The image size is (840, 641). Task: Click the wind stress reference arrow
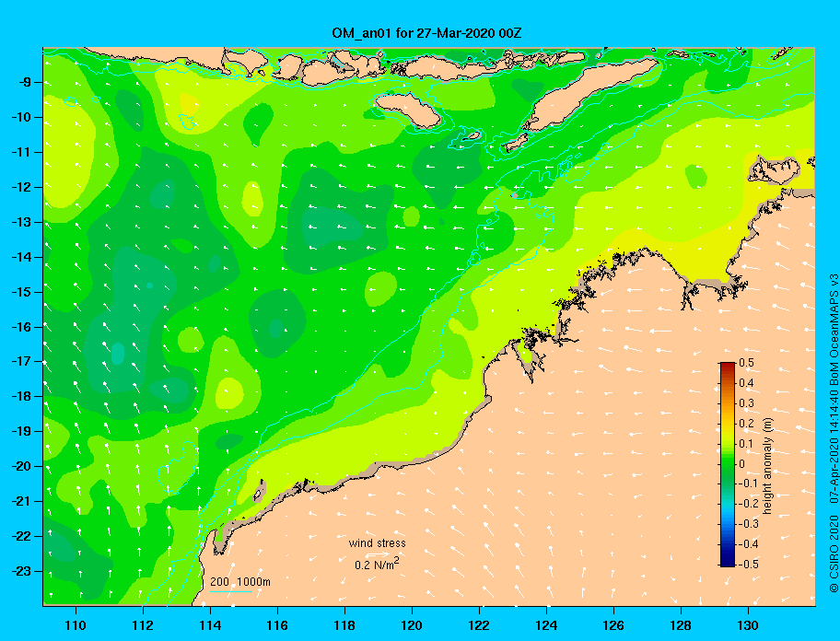click(379, 554)
